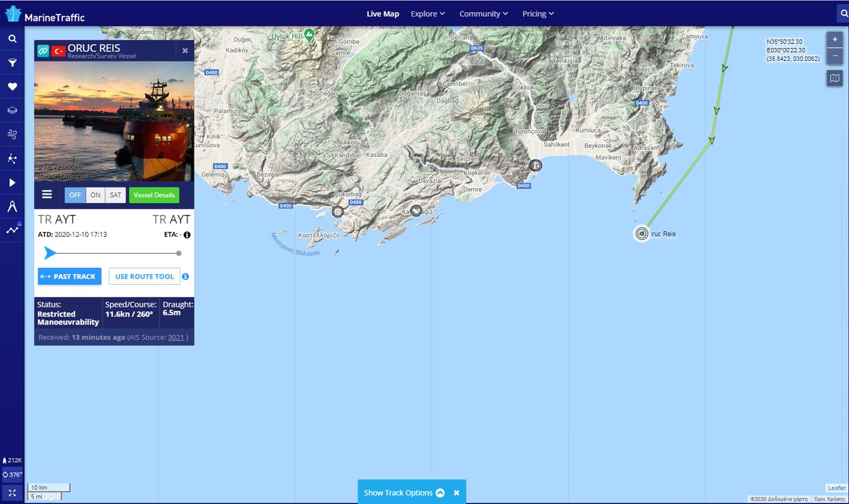Viewport: 849px width, 504px height.
Task: Open Vessel Details page
Action: 154,195
